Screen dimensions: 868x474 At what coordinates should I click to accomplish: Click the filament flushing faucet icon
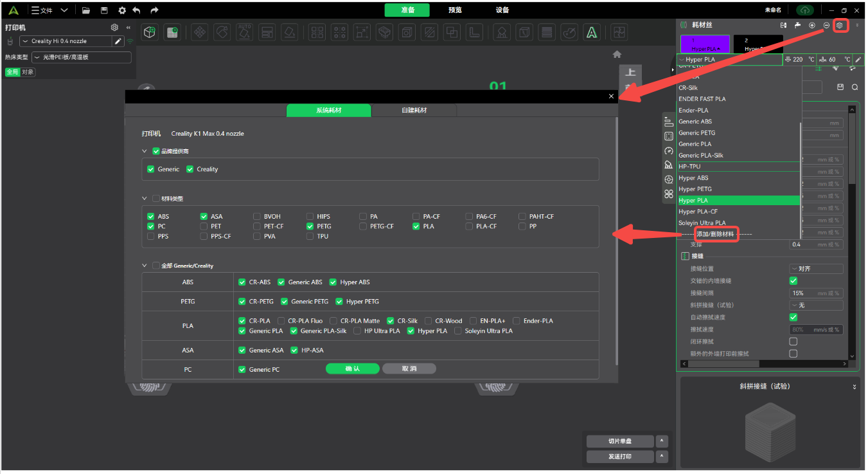click(x=797, y=25)
